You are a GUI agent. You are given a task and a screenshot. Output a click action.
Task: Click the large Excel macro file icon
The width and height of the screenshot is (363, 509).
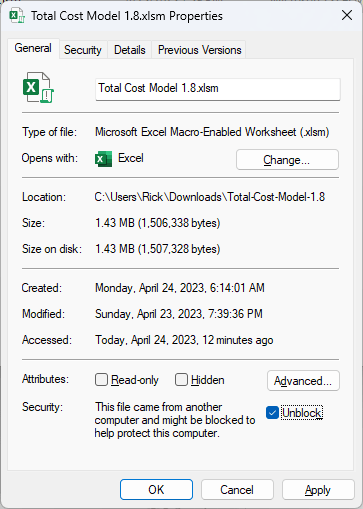pos(38,88)
